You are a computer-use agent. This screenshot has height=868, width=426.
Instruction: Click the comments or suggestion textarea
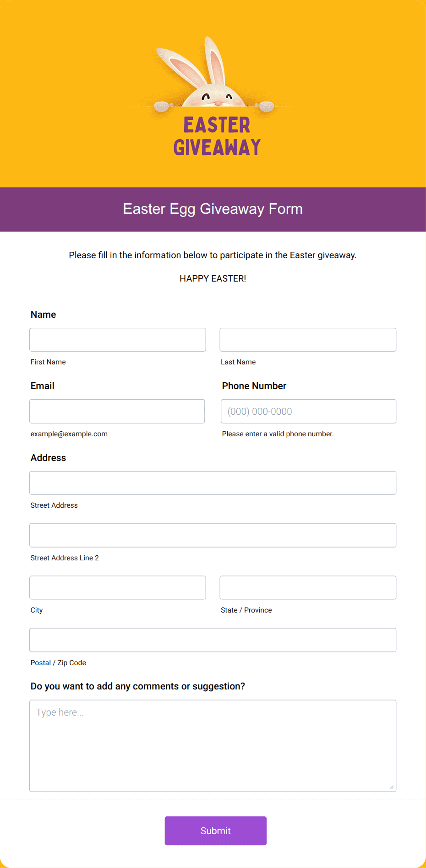[x=213, y=746]
